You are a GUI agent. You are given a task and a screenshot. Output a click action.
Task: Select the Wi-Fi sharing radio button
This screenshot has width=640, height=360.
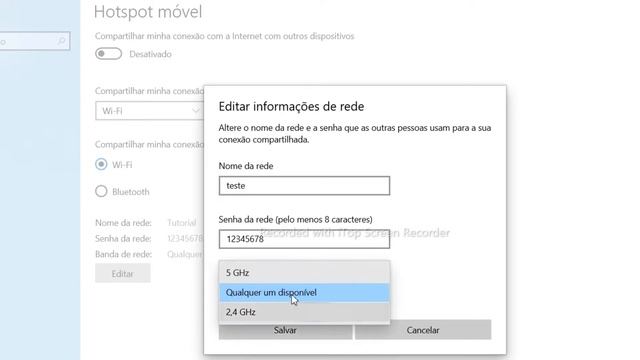(101, 164)
